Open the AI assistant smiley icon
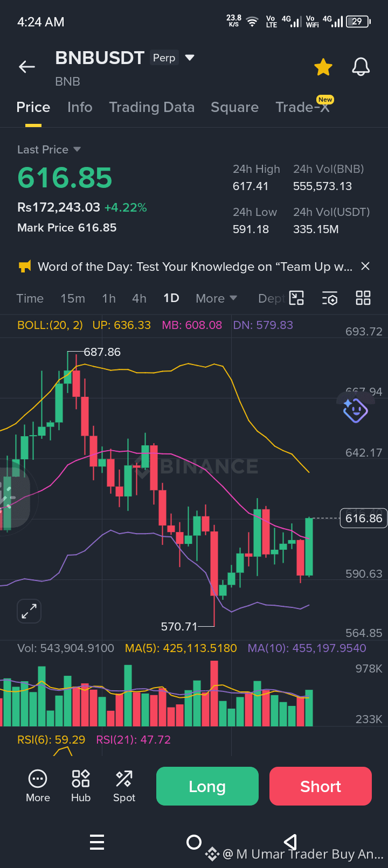 (355, 410)
